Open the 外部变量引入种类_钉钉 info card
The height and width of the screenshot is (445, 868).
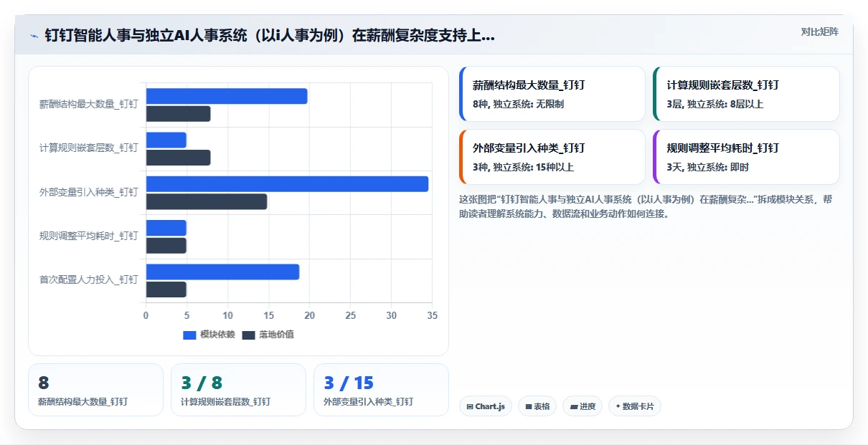552,157
